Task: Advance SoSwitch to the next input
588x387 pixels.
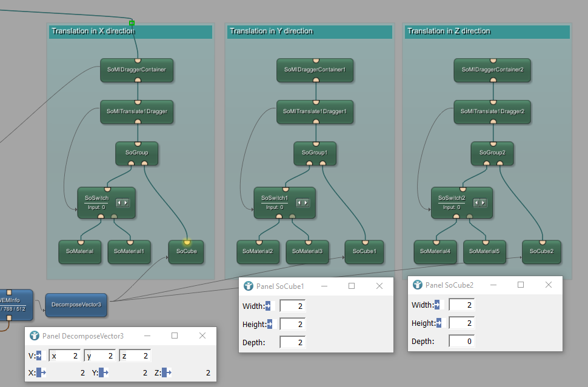Action: pyautogui.click(x=126, y=203)
